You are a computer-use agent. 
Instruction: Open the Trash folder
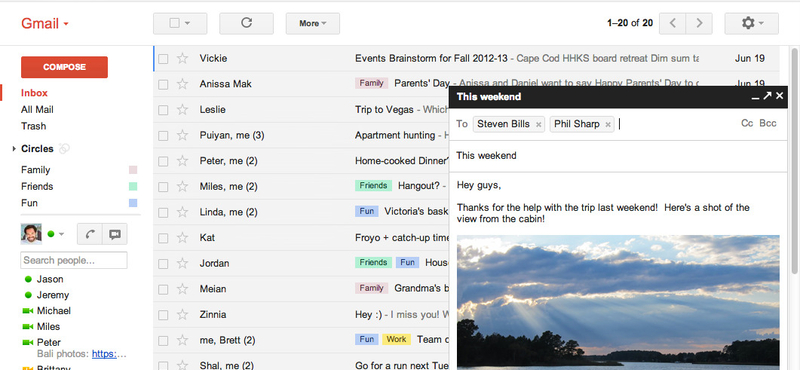click(x=33, y=126)
